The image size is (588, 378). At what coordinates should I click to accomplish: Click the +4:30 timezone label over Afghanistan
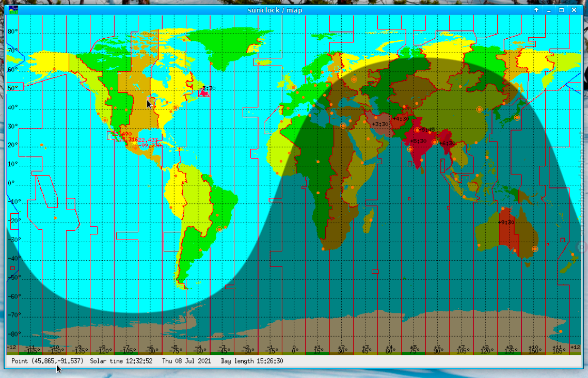click(401, 119)
